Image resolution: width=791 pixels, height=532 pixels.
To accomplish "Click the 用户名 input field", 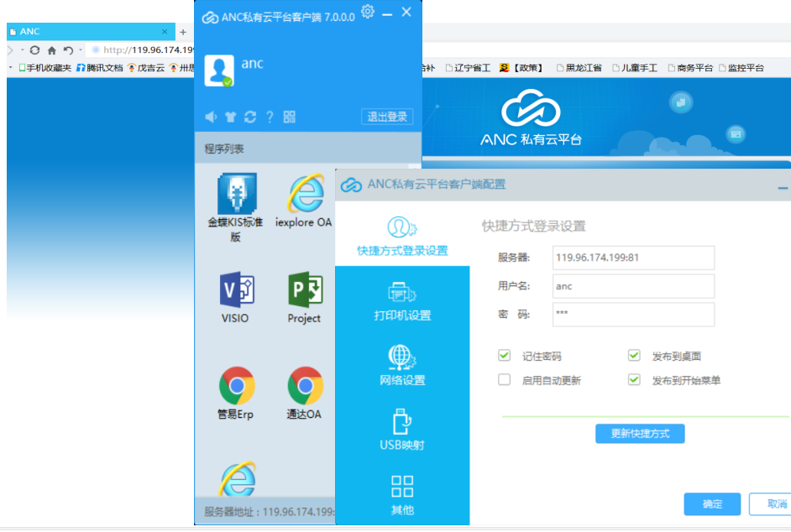I will [x=633, y=286].
